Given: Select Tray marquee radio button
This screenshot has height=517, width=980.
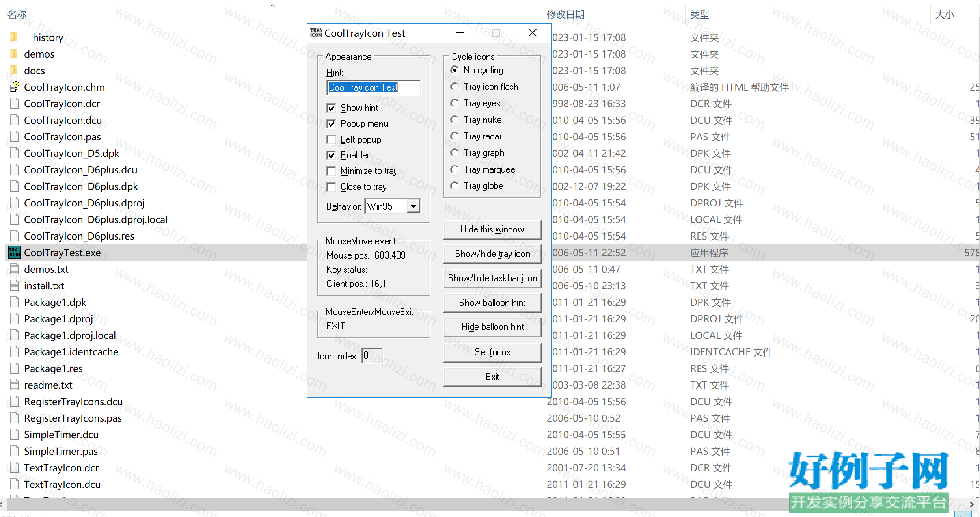Looking at the screenshot, I should (x=455, y=169).
